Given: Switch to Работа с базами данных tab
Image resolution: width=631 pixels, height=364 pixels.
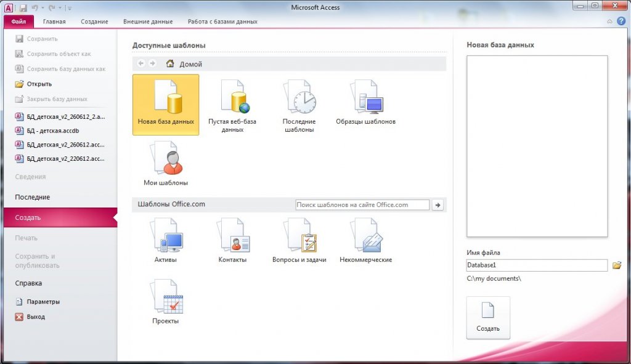Looking at the screenshot, I should [222, 22].
